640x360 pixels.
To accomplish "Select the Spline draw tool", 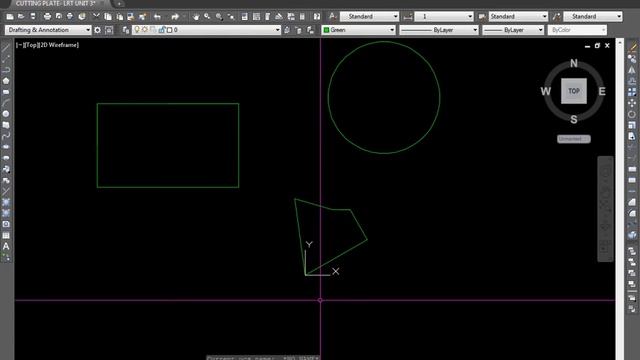I will (x=6, y=136).
